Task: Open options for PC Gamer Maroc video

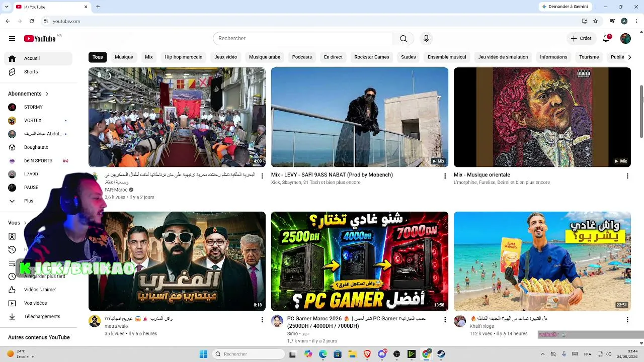Action: (x=445, y=320)
